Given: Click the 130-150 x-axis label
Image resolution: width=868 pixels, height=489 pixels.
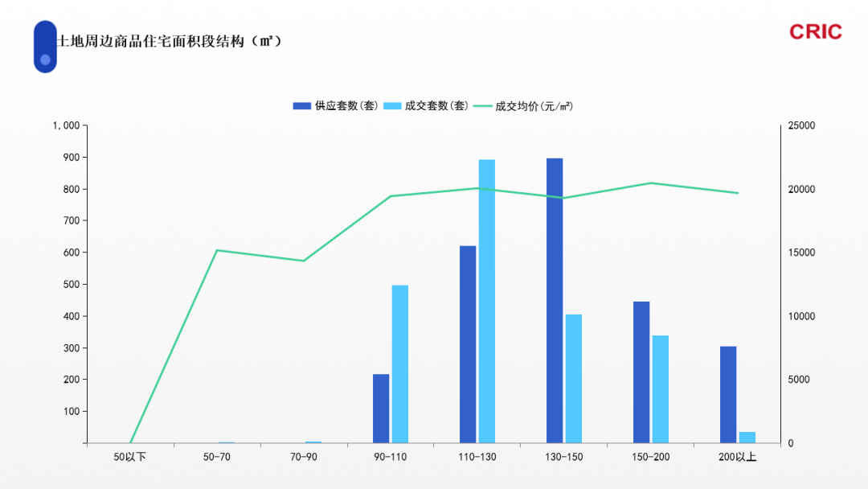Looking at the screenshot, I should click(x=563, y=457).
